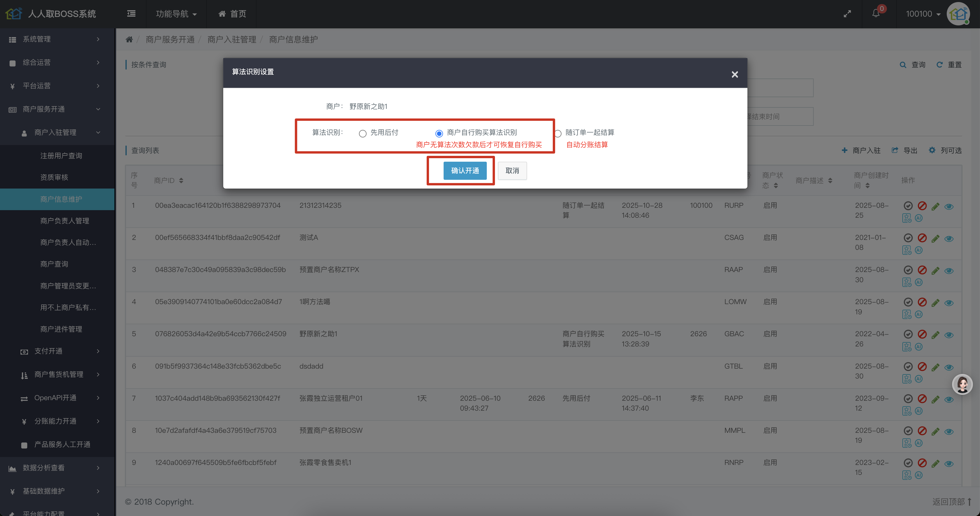The width and height of the screenshot is (980, 516).
Task: Open 资质审核 in the sidebar
Action: click(54, 177)
